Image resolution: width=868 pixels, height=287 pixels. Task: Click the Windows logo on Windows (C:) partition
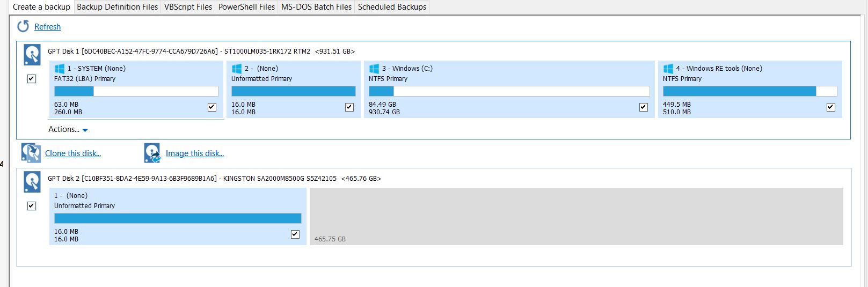pos(374,69)
